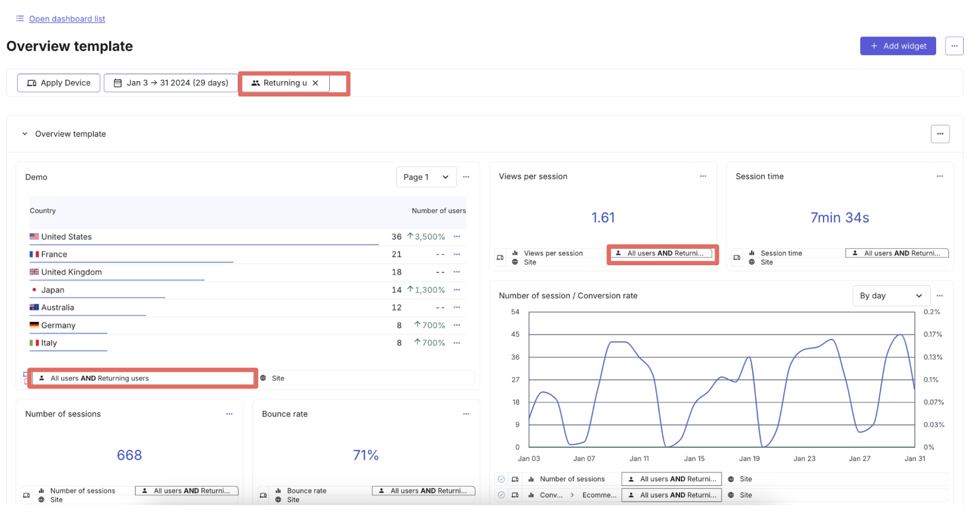980x512 pixels.
Task: Select the Japan country row
Action: click(248, 290)
